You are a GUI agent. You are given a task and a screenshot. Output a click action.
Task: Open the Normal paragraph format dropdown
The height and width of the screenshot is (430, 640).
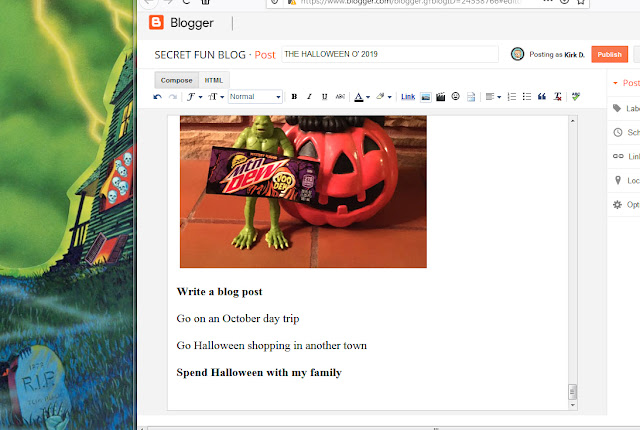point(255,97)
